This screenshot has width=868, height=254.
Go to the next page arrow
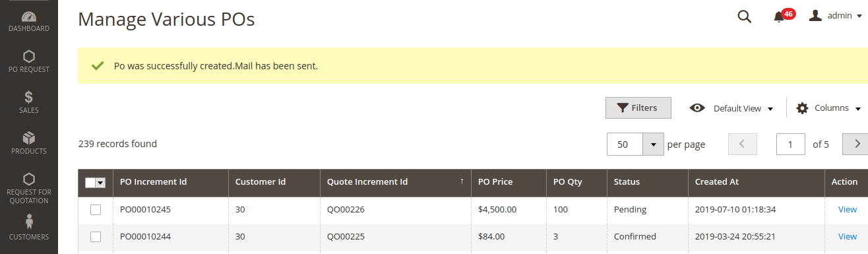click(x=855, y=144)
